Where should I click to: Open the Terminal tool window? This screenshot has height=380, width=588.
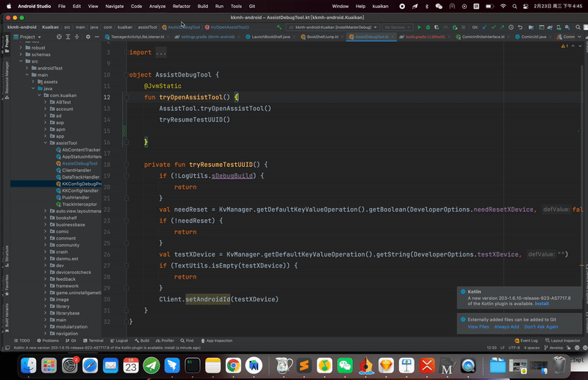[93, 340]
